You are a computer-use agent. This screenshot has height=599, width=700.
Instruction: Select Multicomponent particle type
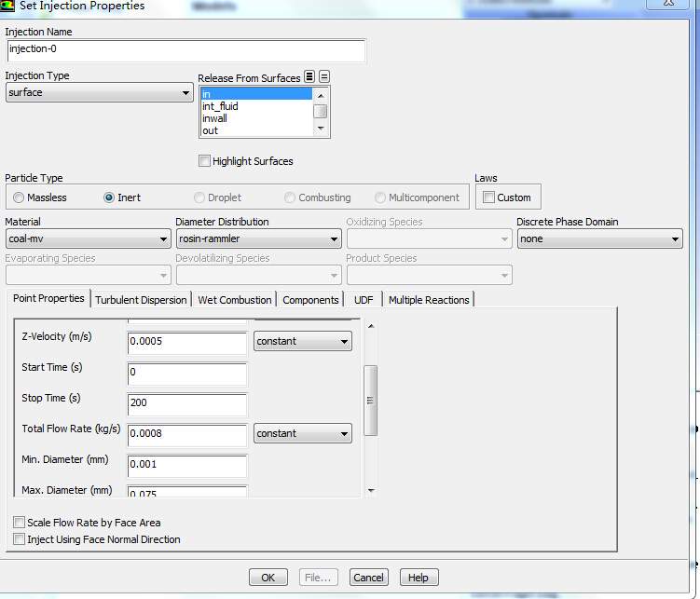point(380,197)
